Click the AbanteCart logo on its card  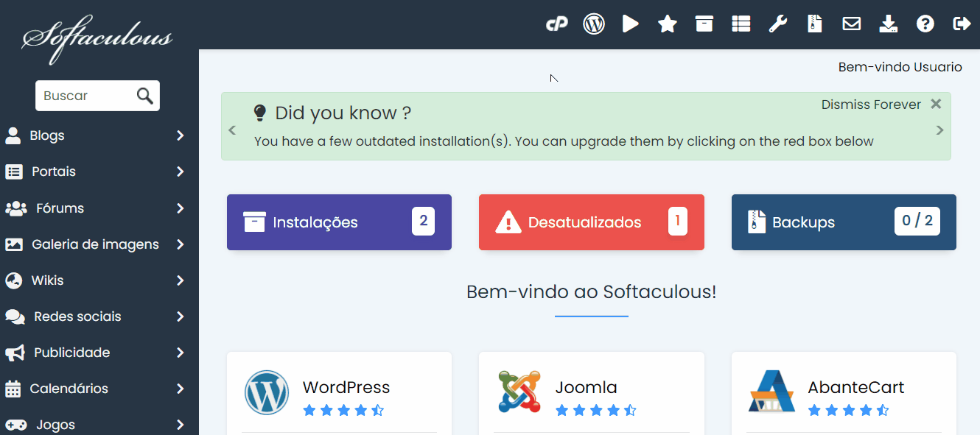pyautogui.click(x=771, y=392)
